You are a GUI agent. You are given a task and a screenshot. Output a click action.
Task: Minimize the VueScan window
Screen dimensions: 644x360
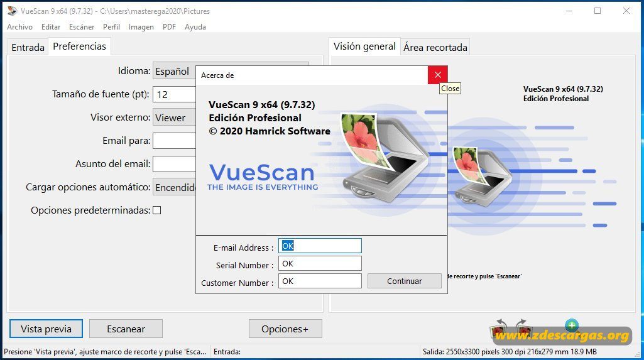[569, 11]
